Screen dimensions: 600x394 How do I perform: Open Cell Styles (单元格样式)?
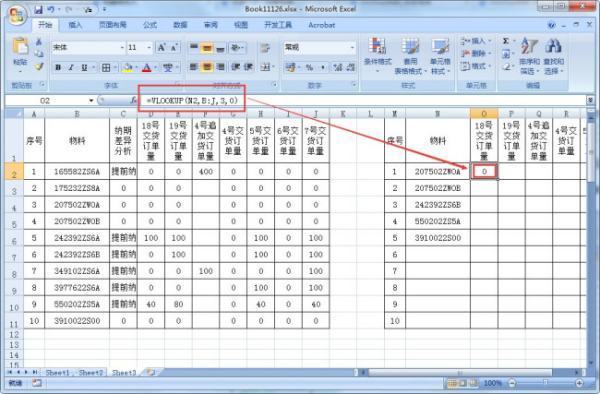[x=440, y=56]
